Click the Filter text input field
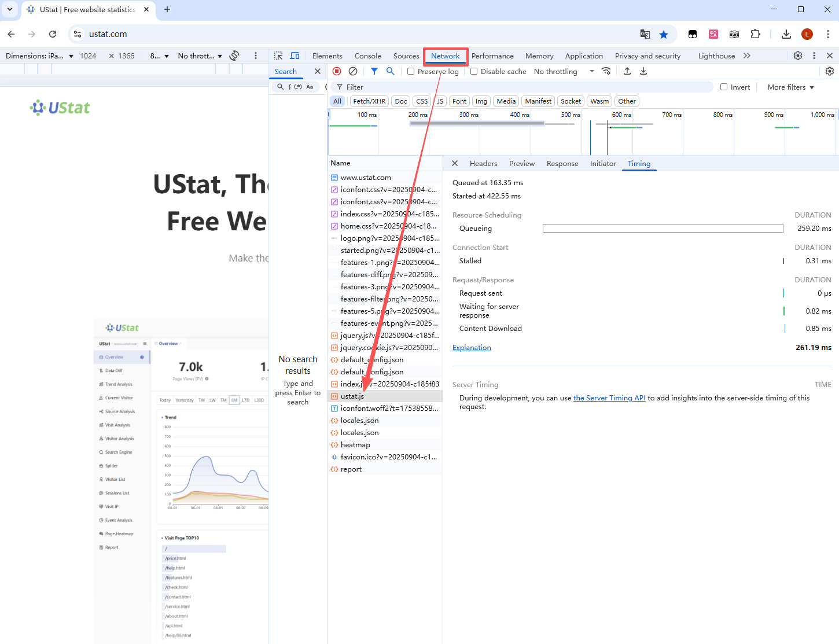 click(521, 87)
